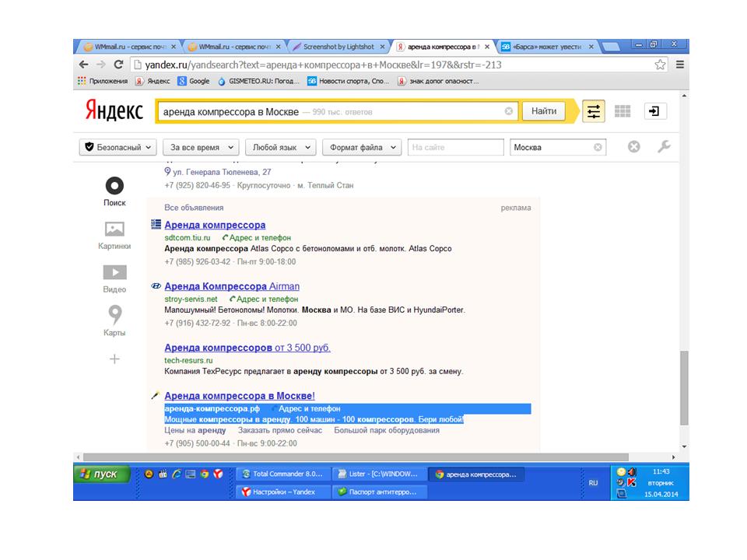
Task: Clear the Москва region field
Action: 598,147
